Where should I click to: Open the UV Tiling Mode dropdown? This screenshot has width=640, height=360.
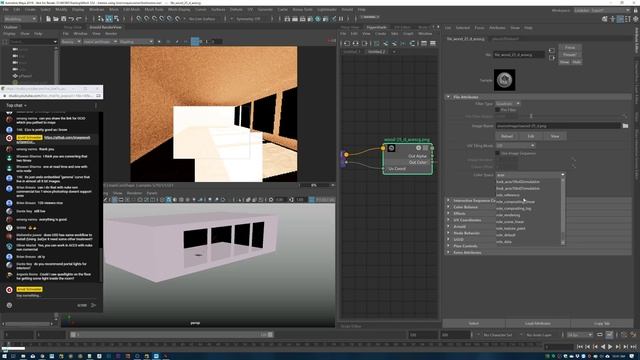[x=515, y=145]
